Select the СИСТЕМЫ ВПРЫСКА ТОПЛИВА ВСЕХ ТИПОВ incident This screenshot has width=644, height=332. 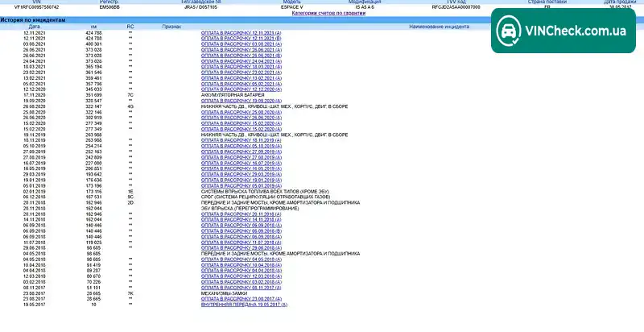(x=265, y=192)
